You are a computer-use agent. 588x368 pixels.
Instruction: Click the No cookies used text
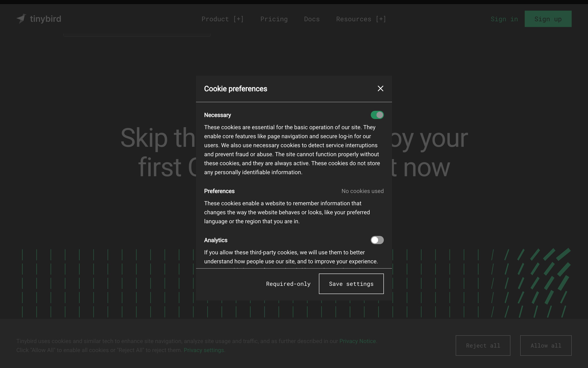[363, 191]
